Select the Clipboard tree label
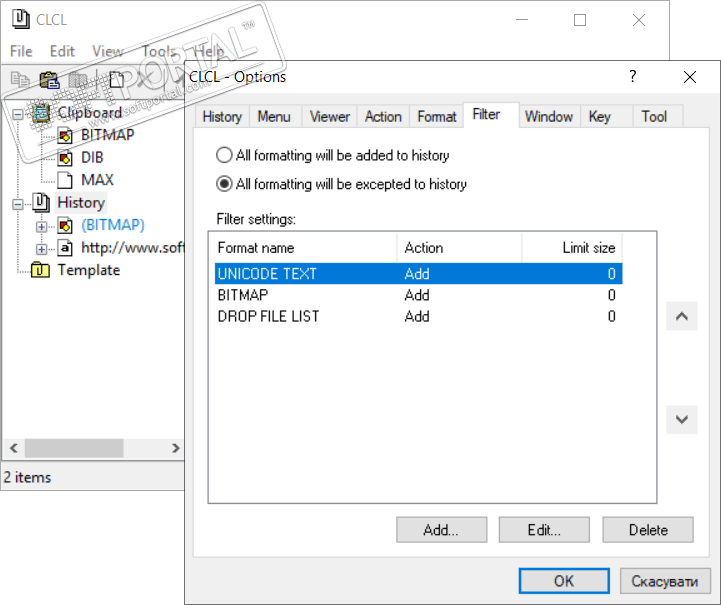 click(x=90, y=113)
